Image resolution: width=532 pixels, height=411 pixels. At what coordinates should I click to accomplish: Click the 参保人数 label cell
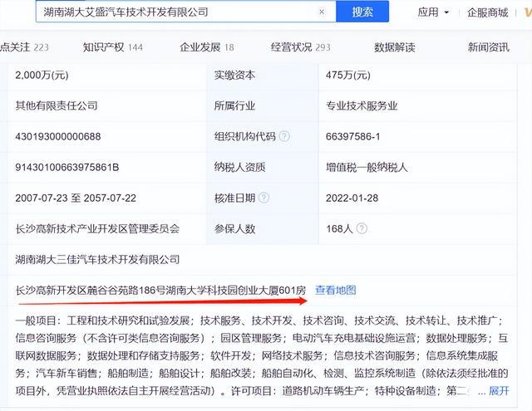click(263, 228)
